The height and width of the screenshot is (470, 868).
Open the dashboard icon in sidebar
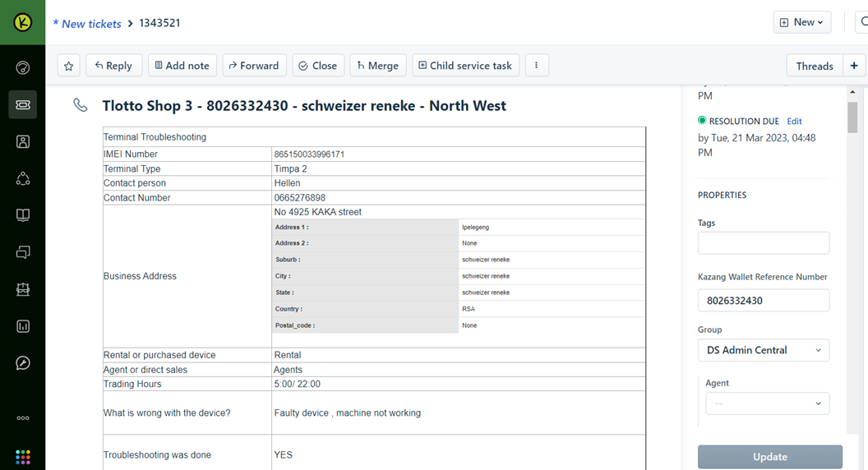click(x=23, y=67)
